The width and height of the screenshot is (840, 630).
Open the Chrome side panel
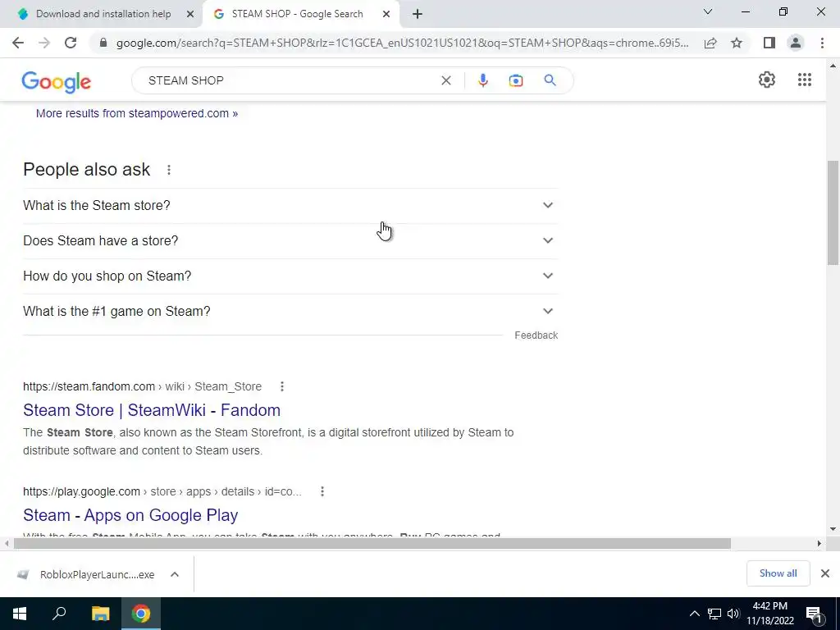click(x=769, y=43)
